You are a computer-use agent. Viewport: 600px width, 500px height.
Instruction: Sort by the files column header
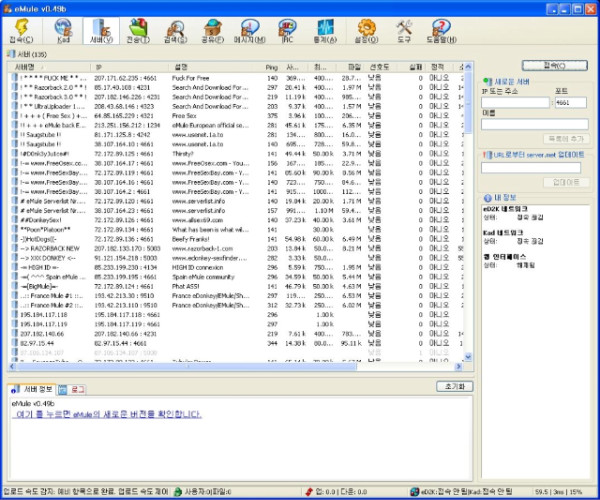pos(350,67)
